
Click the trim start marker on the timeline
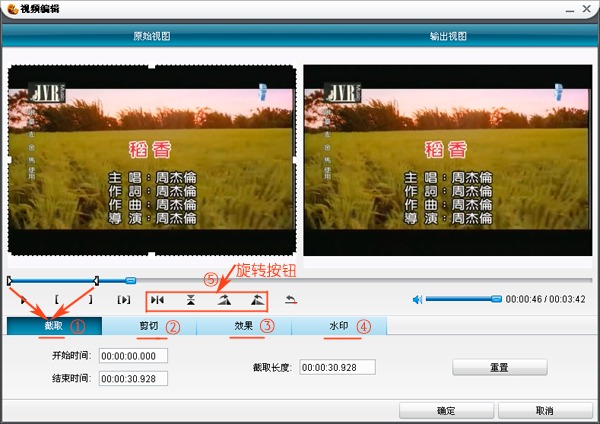9,281
